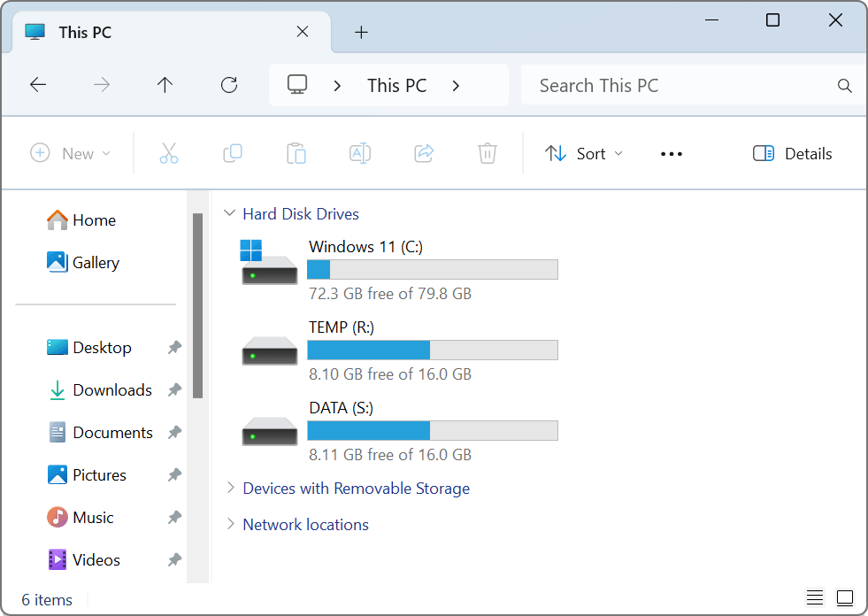
Task: Click the Paste clipboard icon
Action: [x=296, y=153]
